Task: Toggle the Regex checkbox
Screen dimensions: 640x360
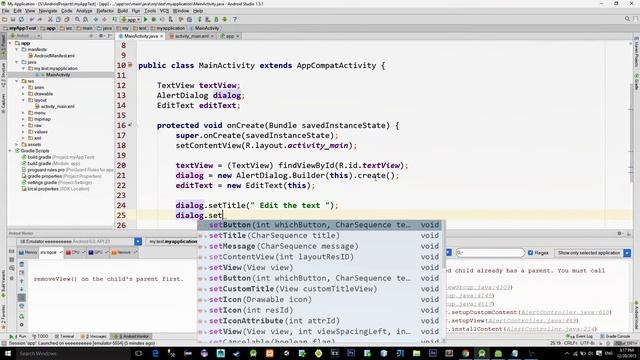Action: pyautogui.click(x=531, y=253)
